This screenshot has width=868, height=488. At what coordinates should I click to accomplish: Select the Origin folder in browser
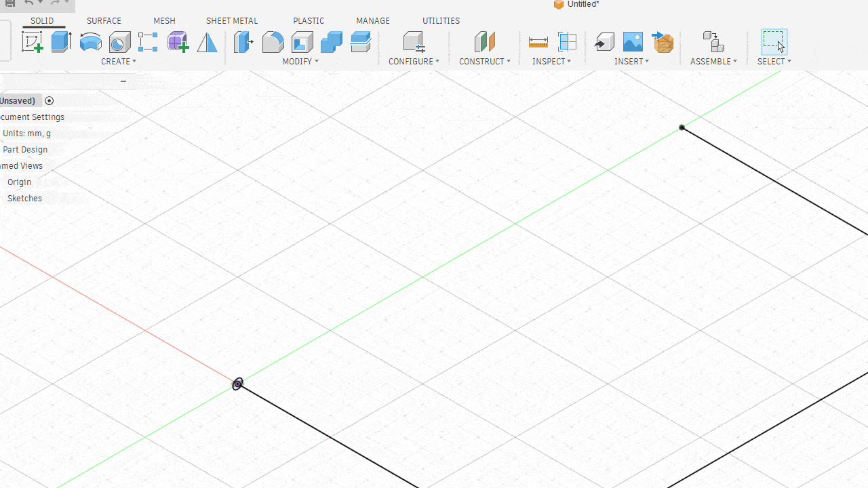pyautogui.click(x=19, y=182)
